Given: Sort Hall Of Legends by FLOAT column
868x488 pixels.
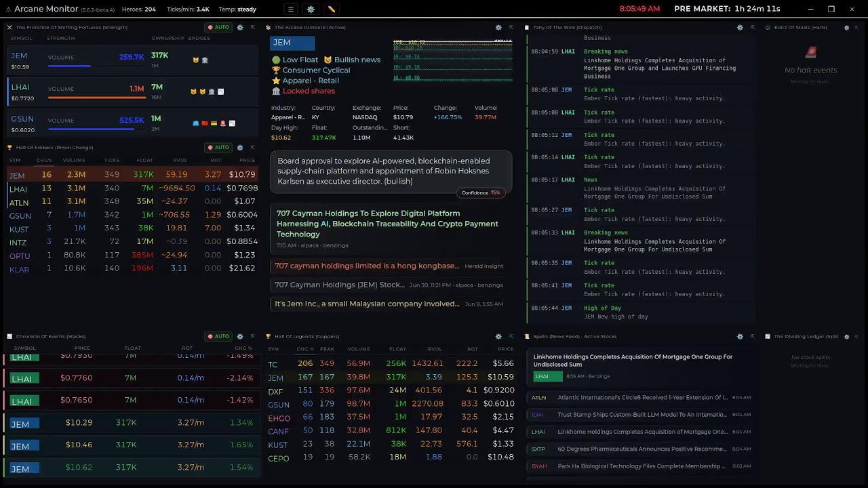Looking at the screenshot, I should [x=397, y=349].
